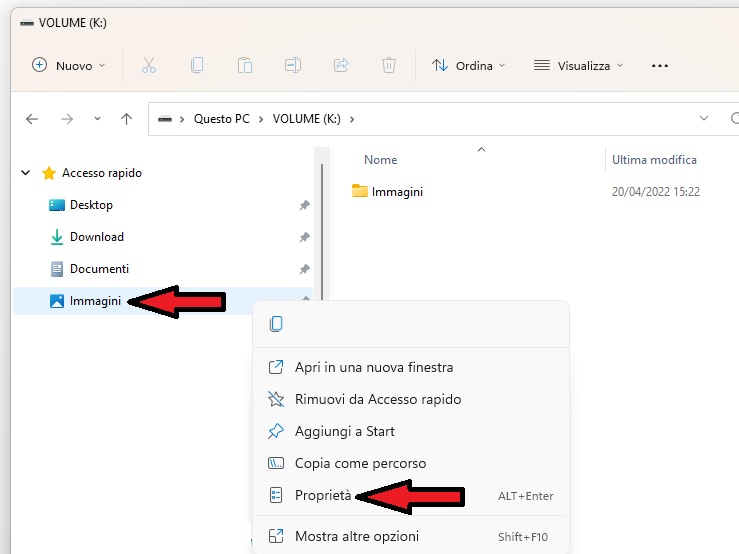Click the pin icon beside Desktop
Screen dimensions: 739x554
point(304,205)
